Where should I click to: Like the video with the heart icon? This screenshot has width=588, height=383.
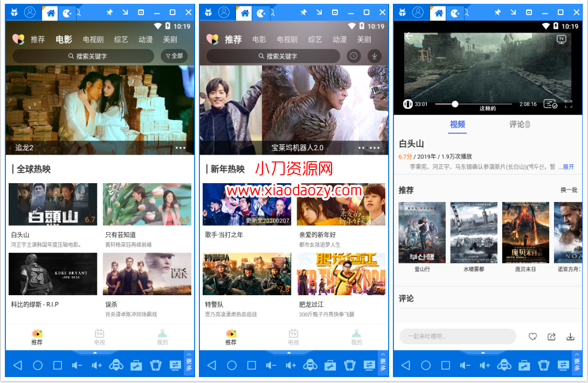pyautogui.click(x=532, y=337)
